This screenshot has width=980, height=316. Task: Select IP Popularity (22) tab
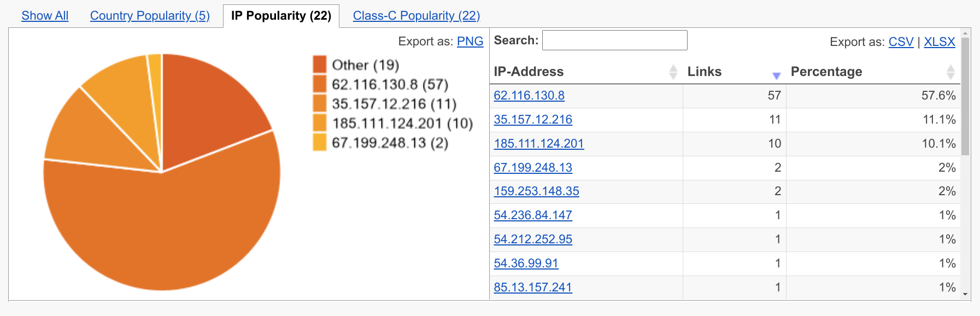(x=281, y=15)
